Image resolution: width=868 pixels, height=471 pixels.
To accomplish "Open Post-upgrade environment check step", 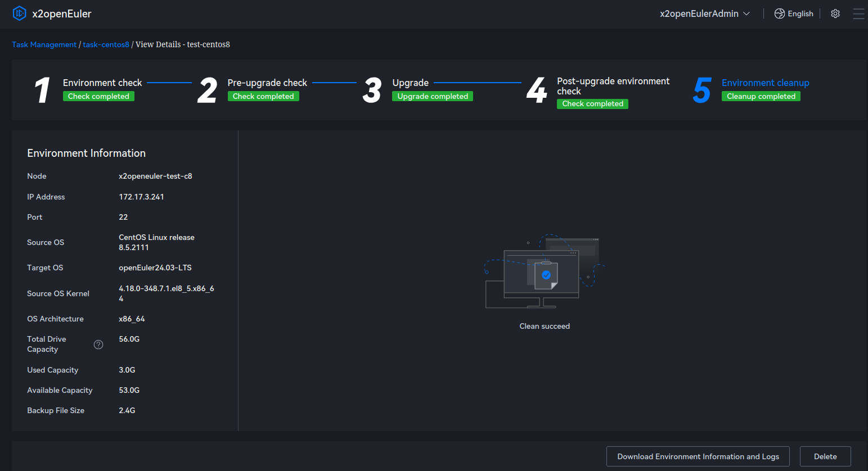I will click(613, 86).
